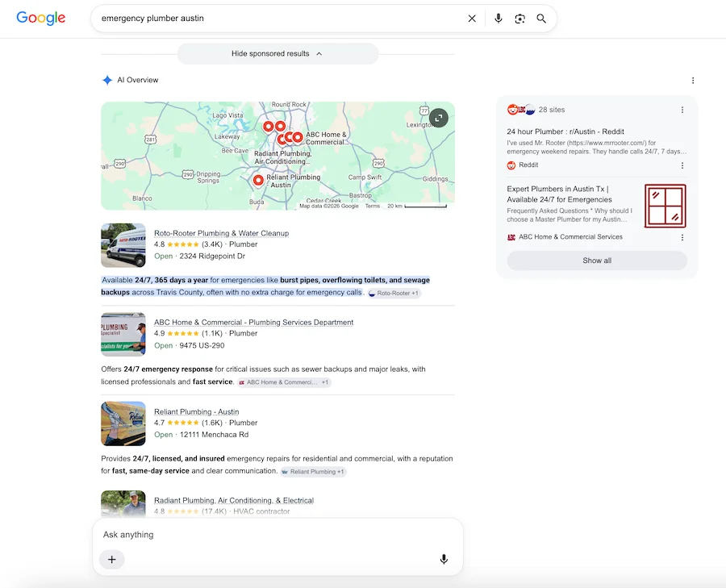
Task: Open Reliant Plumbing - Austin listing
Action: [x=196, y=411]
